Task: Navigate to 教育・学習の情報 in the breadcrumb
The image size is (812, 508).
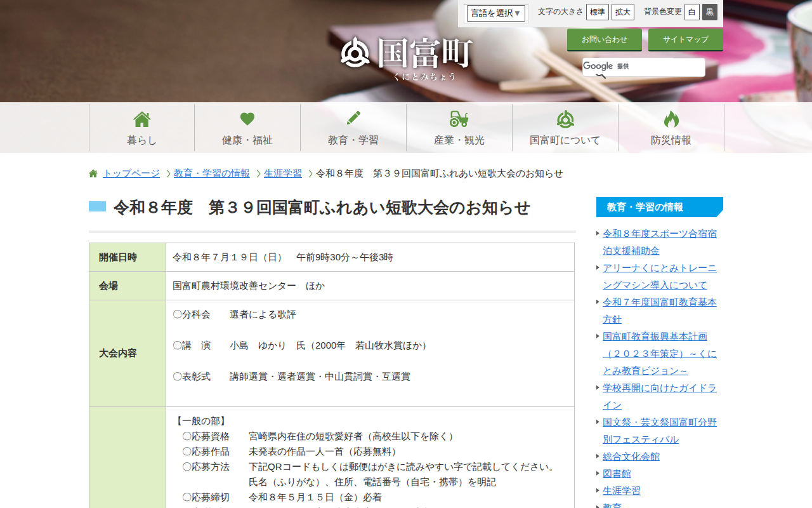Action: point(211,173)
